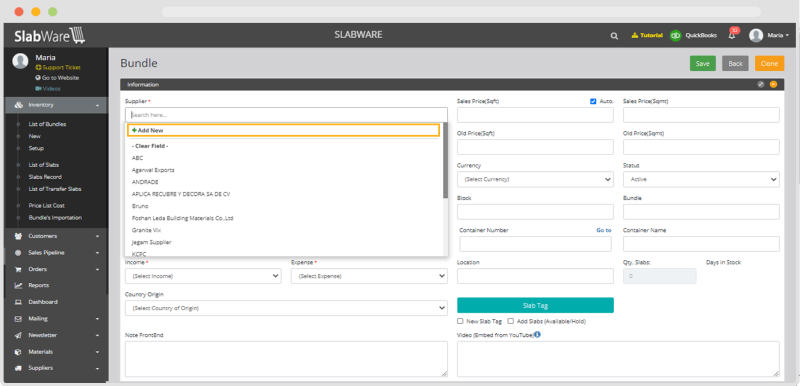Open the search magnifier in top bar
The height and width of the screenshot is (386, 800).
(x=614, y=36)
